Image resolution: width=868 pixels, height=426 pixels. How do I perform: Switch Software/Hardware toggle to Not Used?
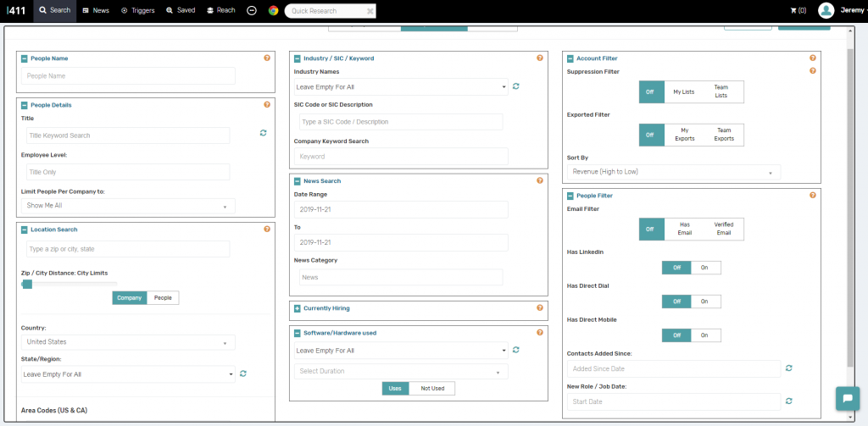click(x=432, y=388)
